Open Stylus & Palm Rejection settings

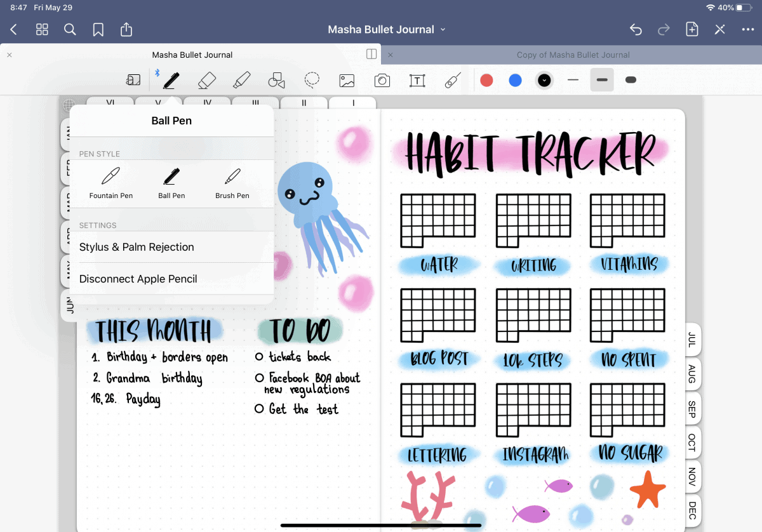click(136, 248)
